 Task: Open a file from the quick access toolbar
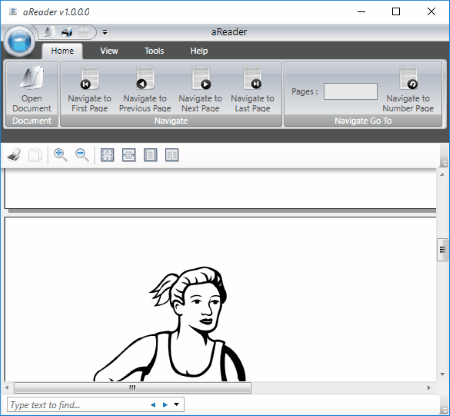[49, 32]
